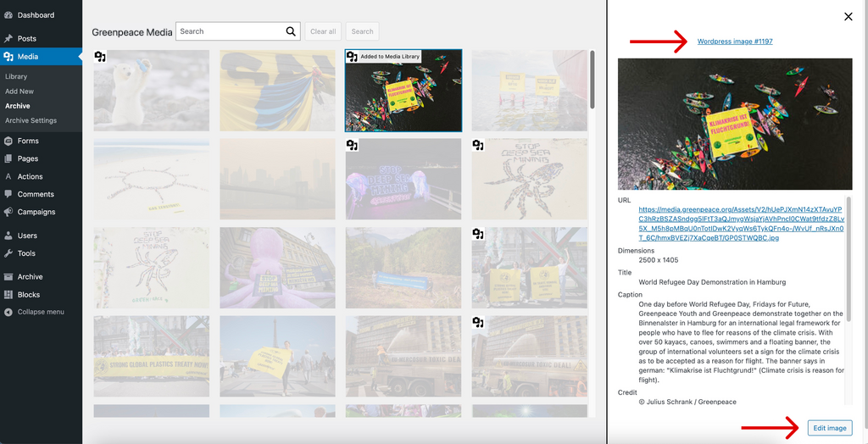The image size is (868, 444).
Task: Click the title World Refugee Day Demonstration in Hamburg
Action: (x=712, y=282)
